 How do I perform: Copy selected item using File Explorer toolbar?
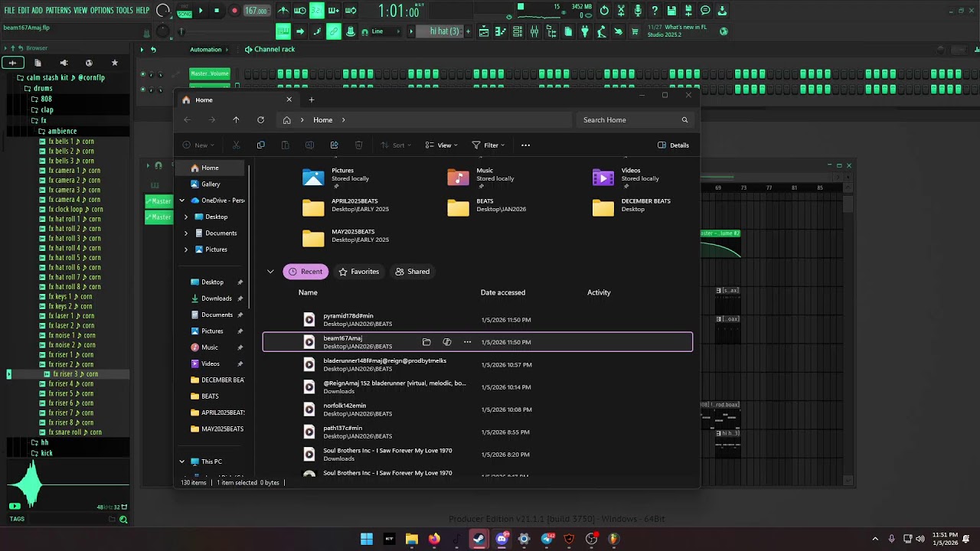click(260, 145)
